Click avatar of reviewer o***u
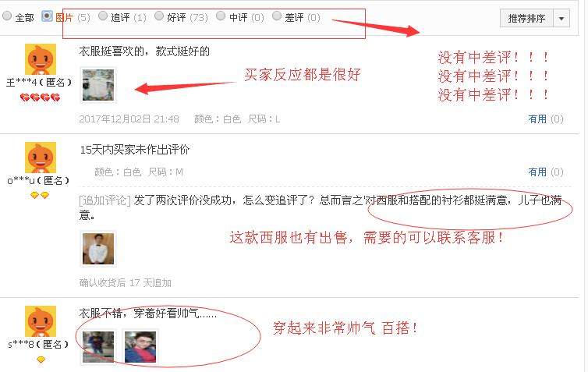The width and height of the screenshot is (588, 372). pos(41,158)
